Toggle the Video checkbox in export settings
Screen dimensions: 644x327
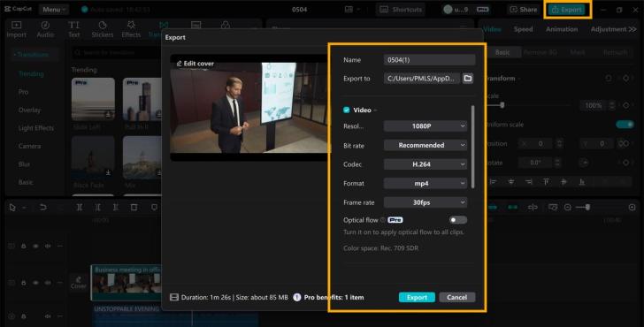[x=346, y=110]
